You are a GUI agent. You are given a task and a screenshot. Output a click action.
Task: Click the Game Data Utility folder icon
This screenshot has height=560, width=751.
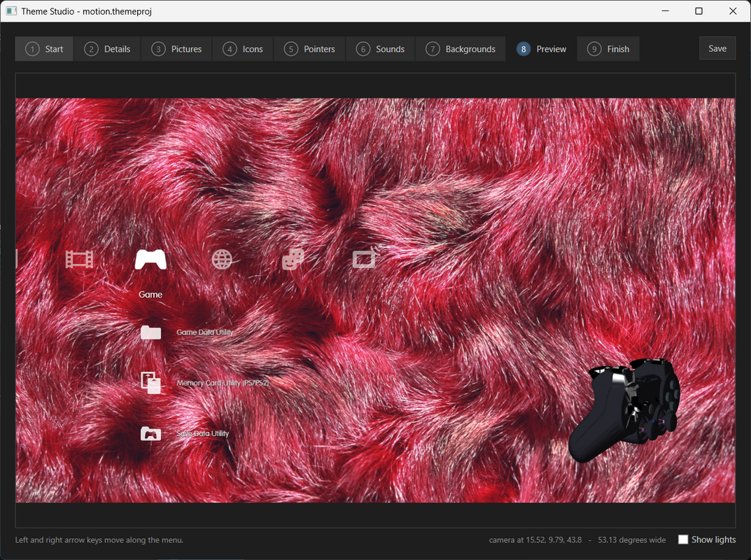pos(150,332)
